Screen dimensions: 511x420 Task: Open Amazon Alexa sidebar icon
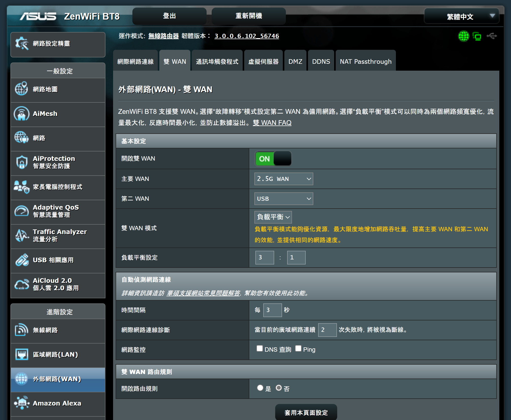pos(22,403)
